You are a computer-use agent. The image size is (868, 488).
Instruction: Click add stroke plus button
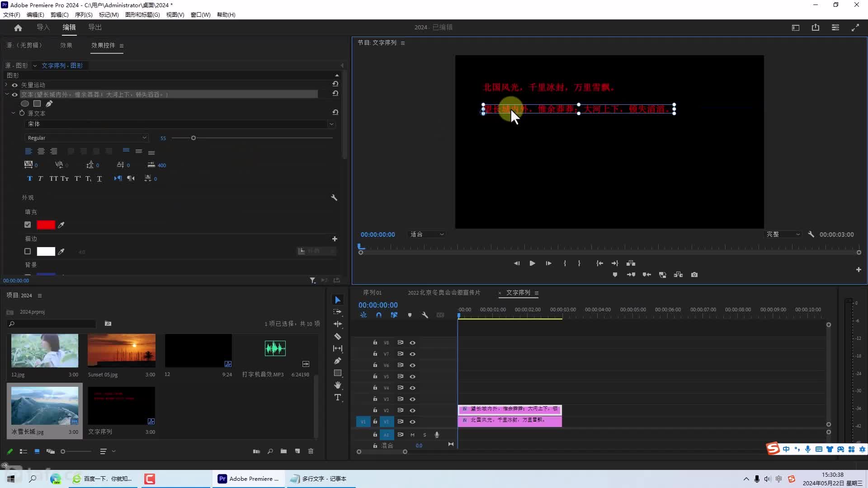335,239
